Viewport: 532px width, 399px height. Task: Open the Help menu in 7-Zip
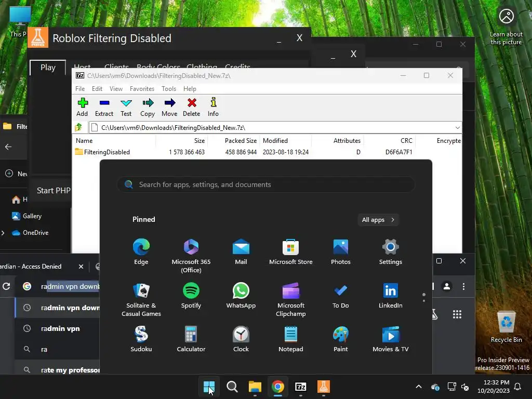tap(190, 88)
